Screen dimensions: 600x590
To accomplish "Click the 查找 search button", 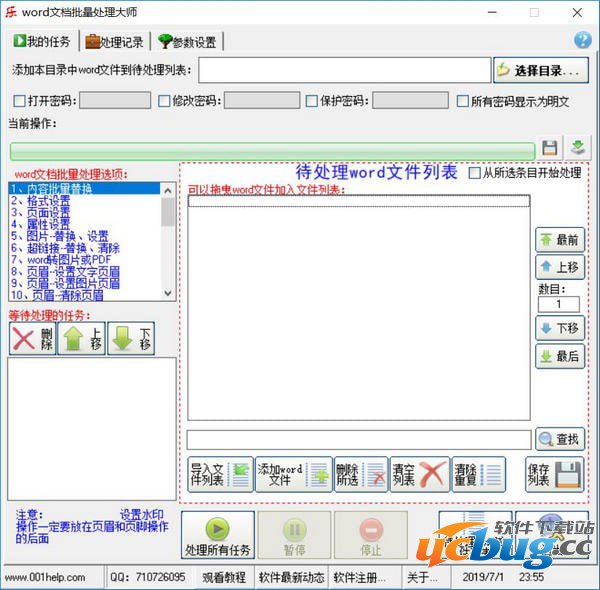I will 560,439.
